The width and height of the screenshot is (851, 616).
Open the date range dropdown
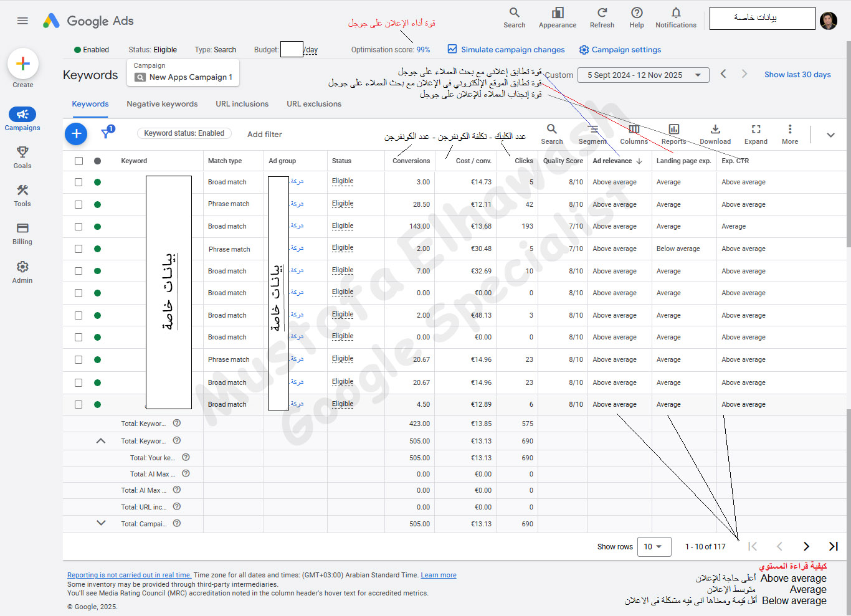click(x=643, y=75)
